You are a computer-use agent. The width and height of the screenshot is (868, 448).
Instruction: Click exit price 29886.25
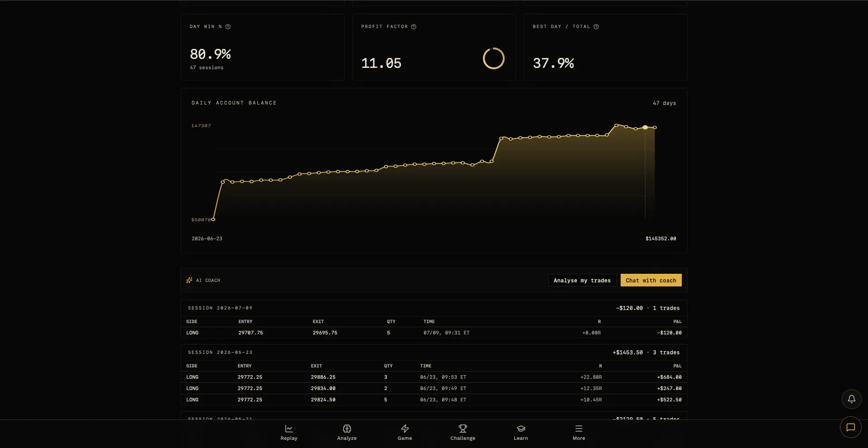[x=323, y=377]
